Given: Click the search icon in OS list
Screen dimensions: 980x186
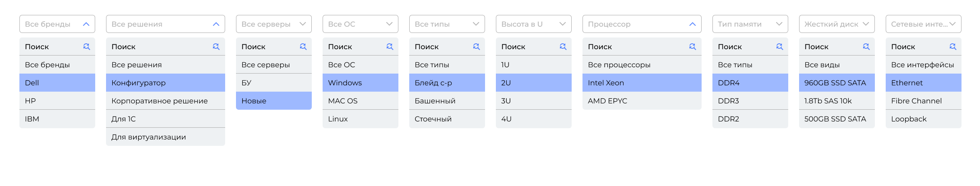Looking at the screenshot, I should click(x=390, y=46).
